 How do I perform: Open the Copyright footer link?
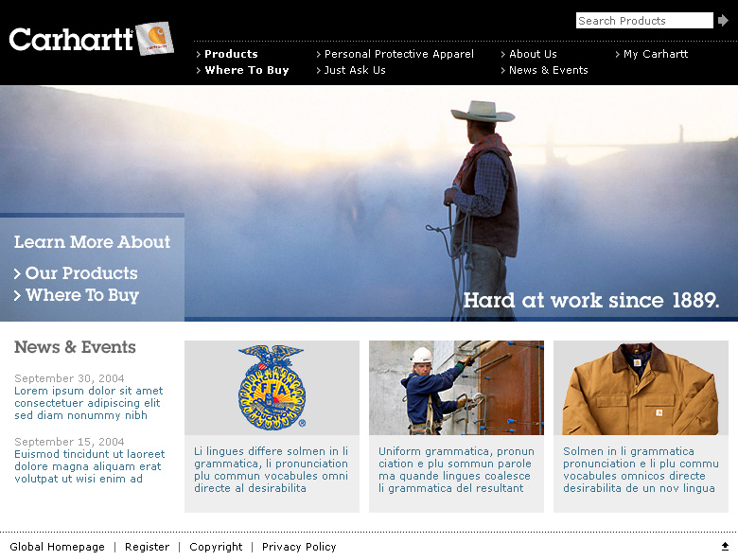(x=216, y=547)
